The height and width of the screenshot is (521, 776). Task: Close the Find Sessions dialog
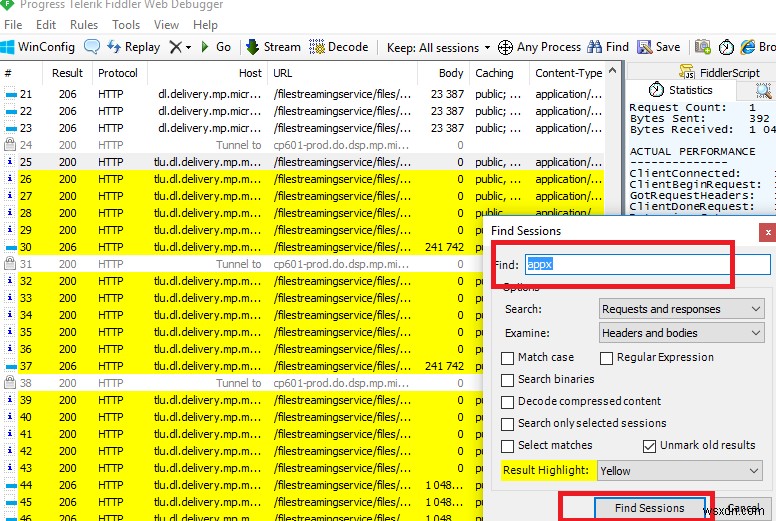pyautogui.click(x=768, y=232)
